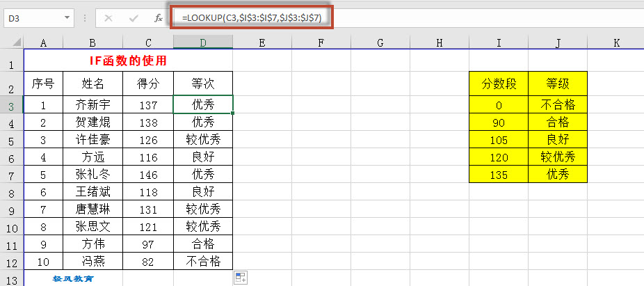Click the Insert Function fx icon

(158, 18)
